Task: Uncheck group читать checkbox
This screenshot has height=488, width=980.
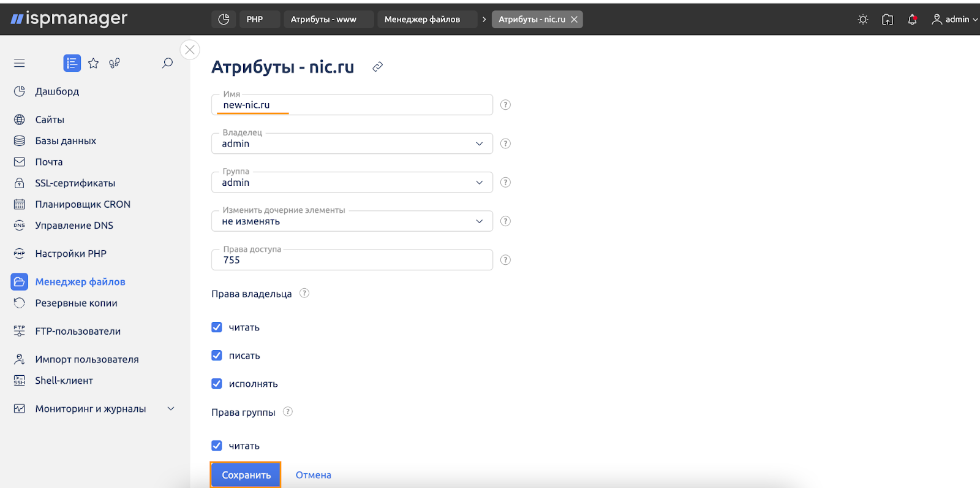Action: (x=217, y=446)
